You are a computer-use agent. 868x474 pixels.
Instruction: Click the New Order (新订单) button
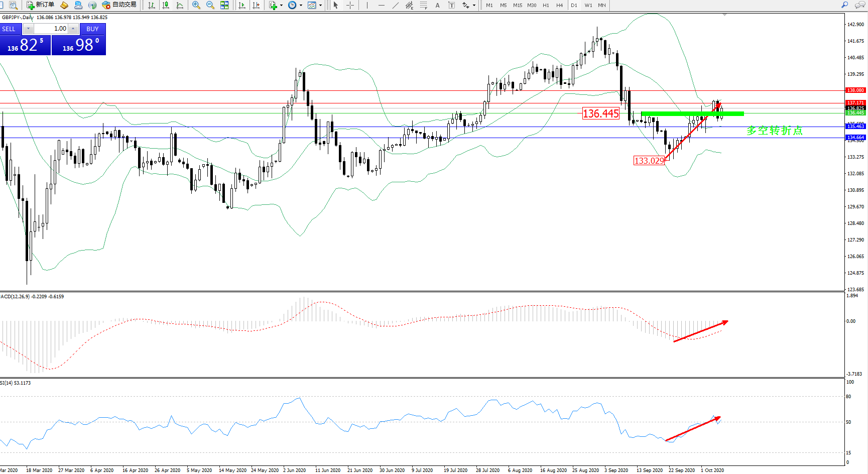40,5
